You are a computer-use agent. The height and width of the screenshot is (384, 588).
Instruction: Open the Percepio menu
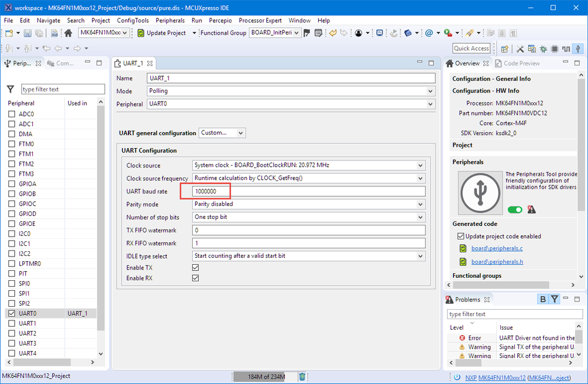pyautogui.click(x=220, y=20)
